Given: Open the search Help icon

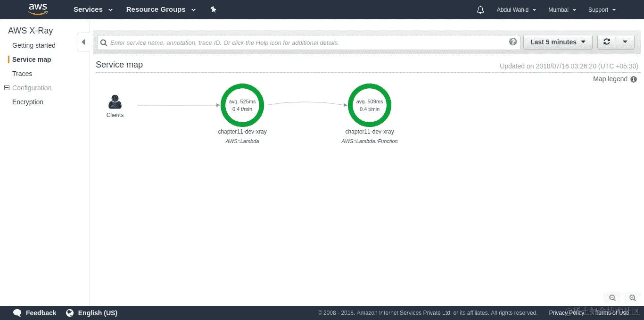Looking at the screenshot, I should 513,42.
